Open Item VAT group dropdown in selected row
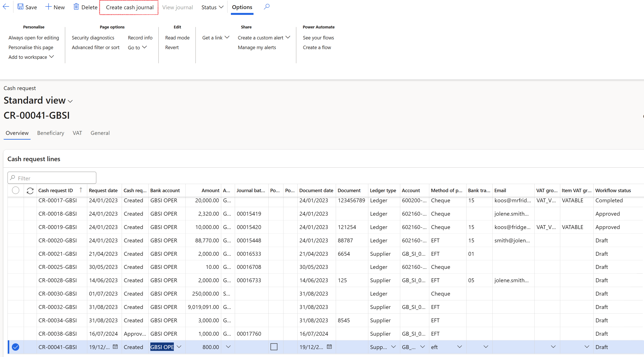 coord(587,347)
